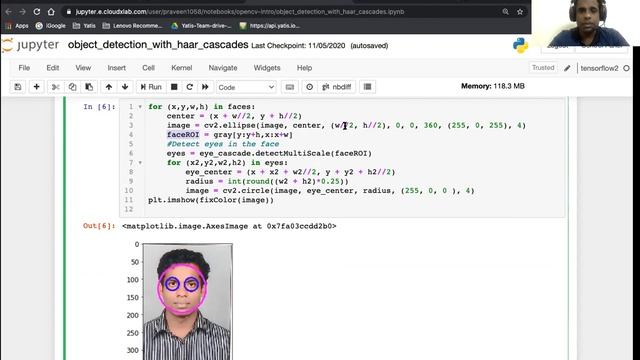Viewport: 640px width, 360px height.
Task: Open the Cell menu
Action: 148,68
